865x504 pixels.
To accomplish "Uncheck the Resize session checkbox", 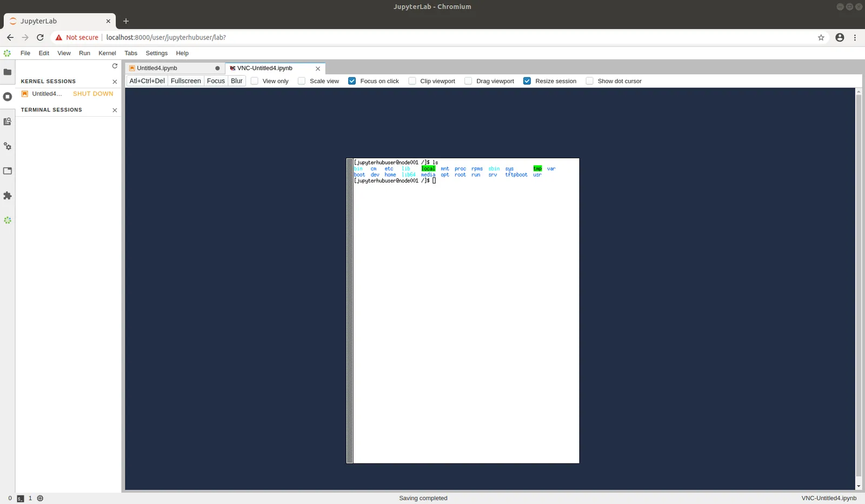I will (x=527, y=81).
